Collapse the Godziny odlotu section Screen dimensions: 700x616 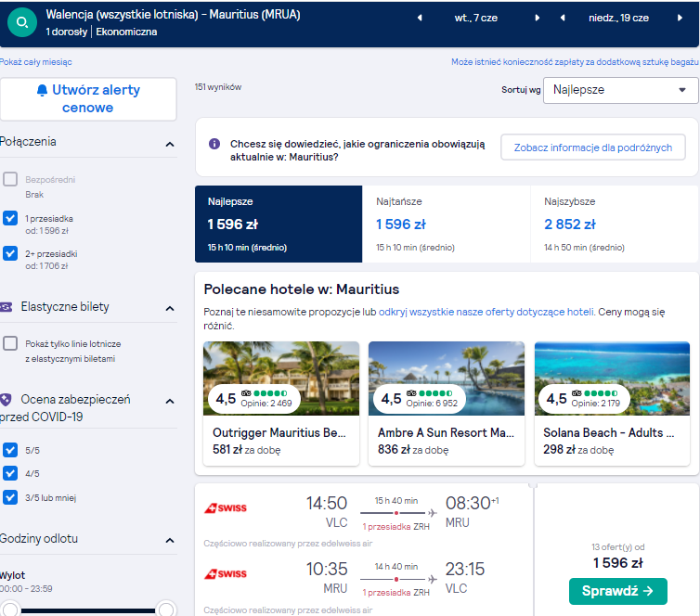tap(170, 540)
